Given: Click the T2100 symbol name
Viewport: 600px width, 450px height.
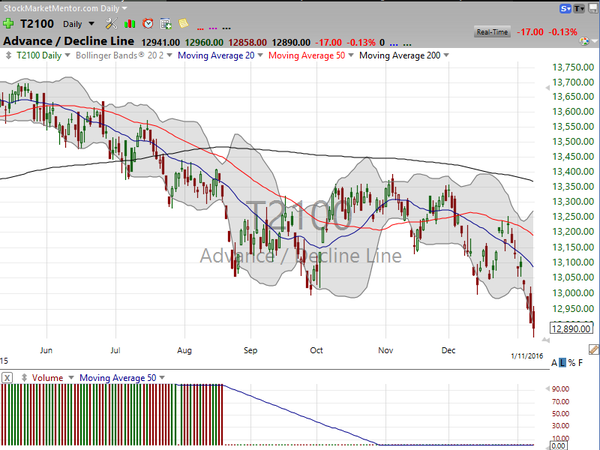Looking at the screenshot, I should click(x=37, y=24).
